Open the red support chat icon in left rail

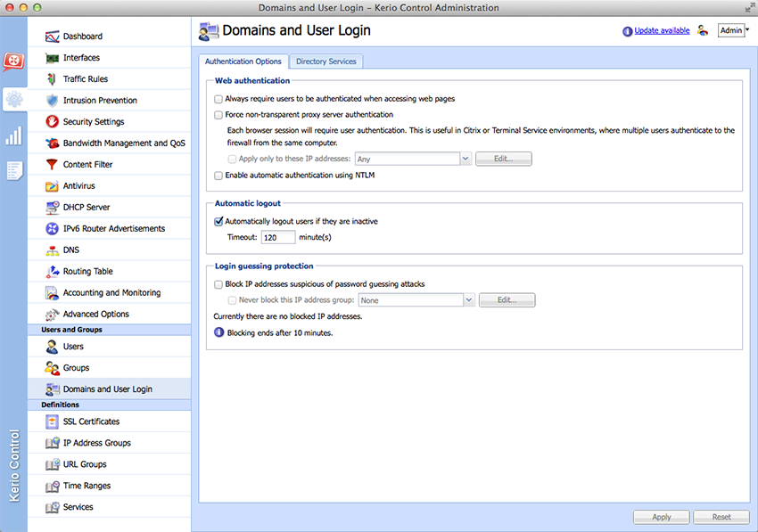pyautogui.click(x=13, y=61)
